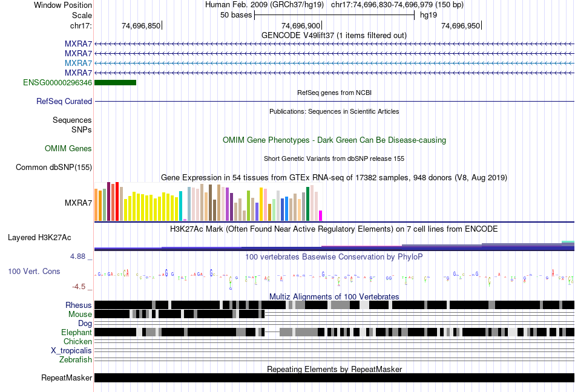Click the RefSeq Curated track label
Image resolution: width=575 pixels, height=392 pixels.
[x=64, y=101]
